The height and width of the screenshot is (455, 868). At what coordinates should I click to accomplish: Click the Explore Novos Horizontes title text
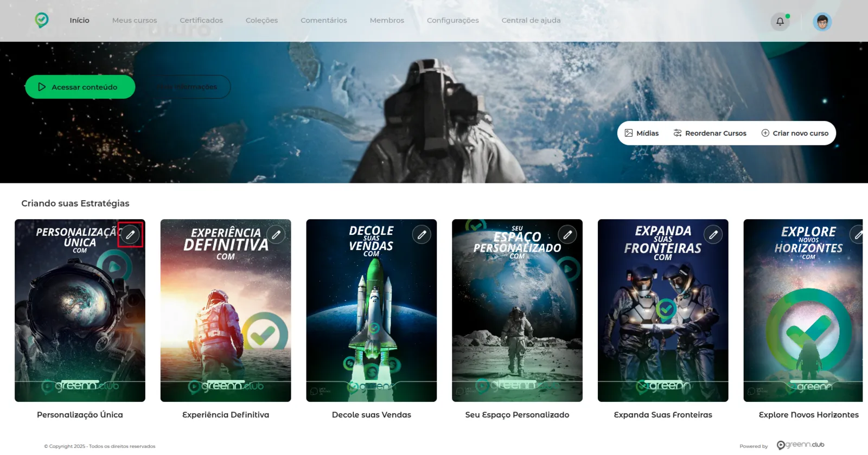coord(809,415)
